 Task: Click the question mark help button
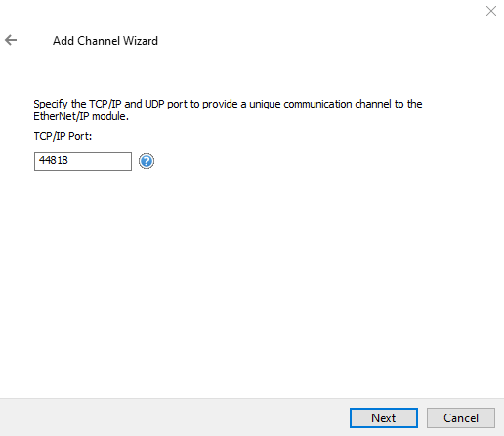(147, 161)
